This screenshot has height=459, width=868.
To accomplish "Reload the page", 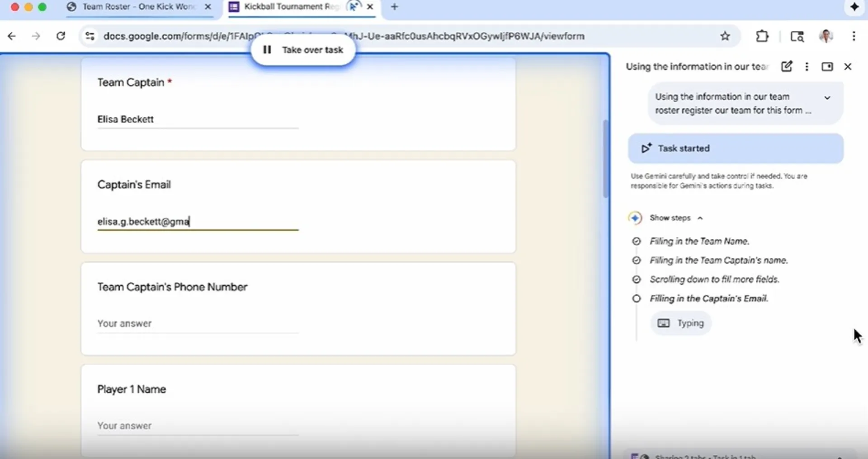I will (x=61, y=36).
